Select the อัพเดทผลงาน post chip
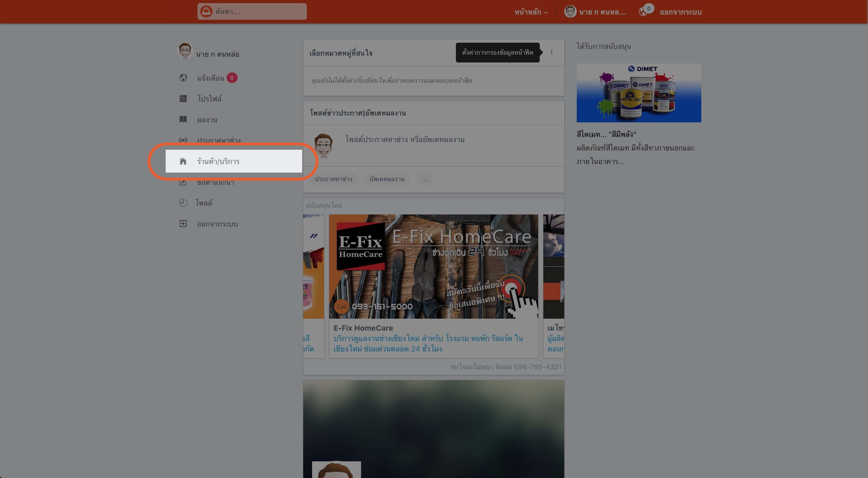The image size is (868, 478). click(387, 179)
